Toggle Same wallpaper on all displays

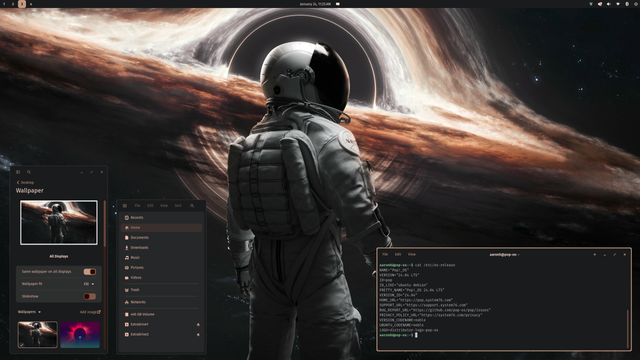pyautogui.click(x=90, y=271)
